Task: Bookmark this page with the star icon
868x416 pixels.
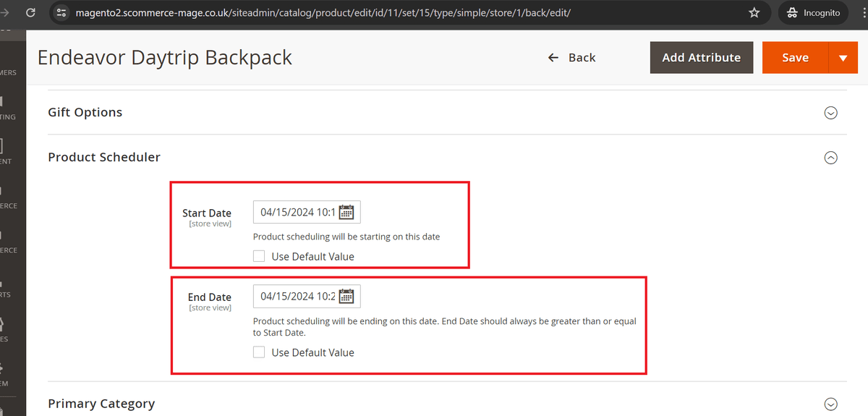Action: point(754,13)
